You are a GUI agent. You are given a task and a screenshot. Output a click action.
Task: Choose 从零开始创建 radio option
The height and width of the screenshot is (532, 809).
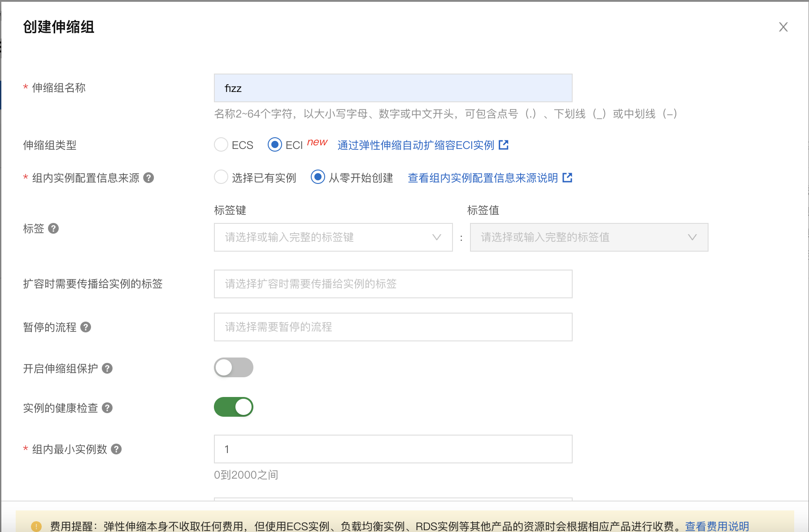coord(318,177)
